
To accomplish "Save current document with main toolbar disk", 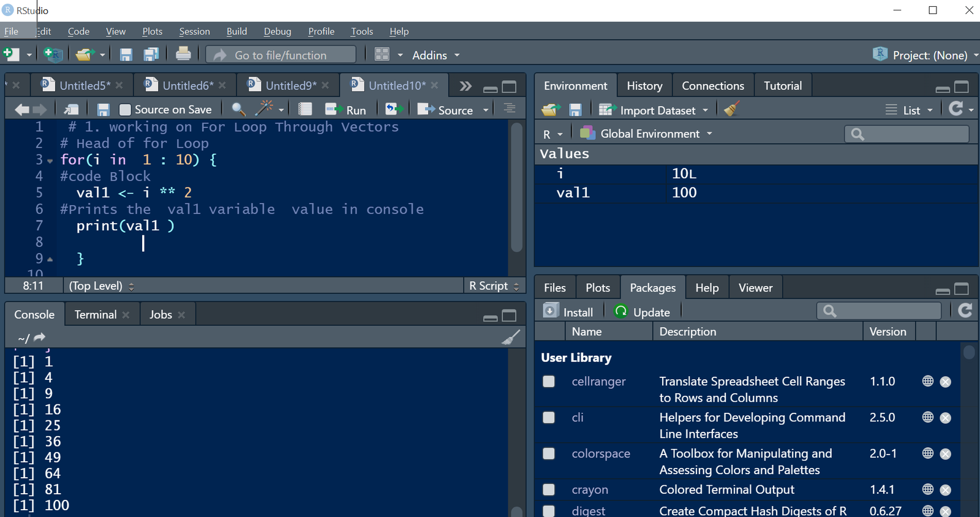I will [126, 55].
